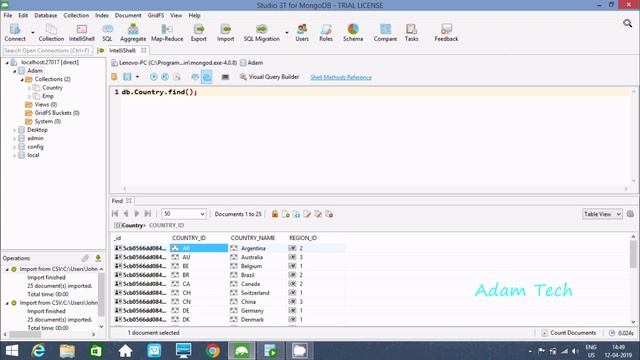Collapse the localhost:27017 connection node

[7, 62]
